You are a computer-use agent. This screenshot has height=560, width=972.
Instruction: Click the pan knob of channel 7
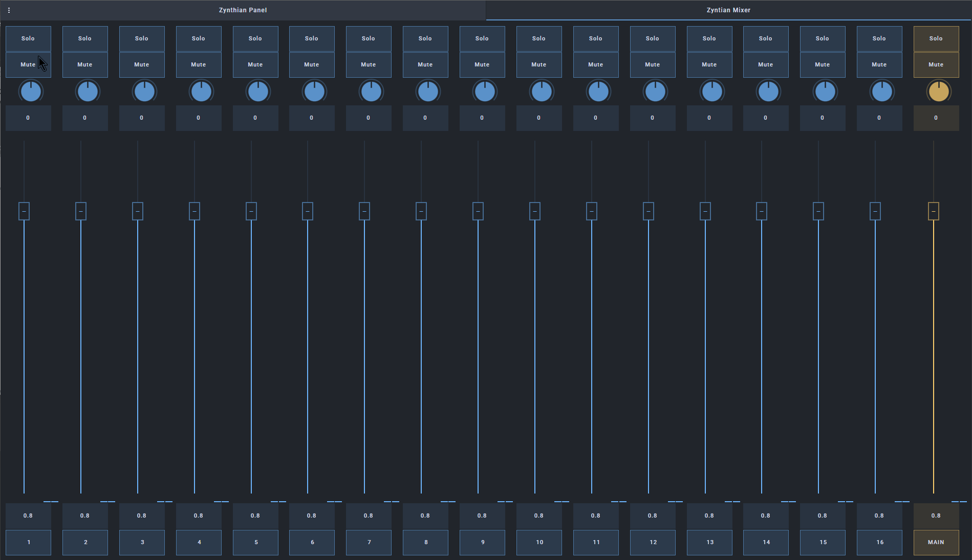[371, 92]
